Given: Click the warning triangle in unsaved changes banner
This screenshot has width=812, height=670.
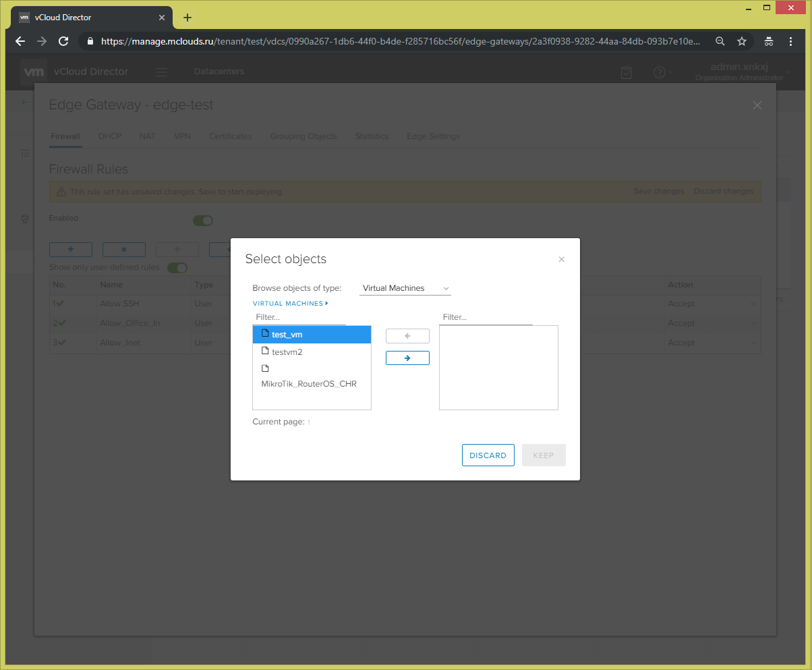Looking at the screenshot, I should pos(61,192).
